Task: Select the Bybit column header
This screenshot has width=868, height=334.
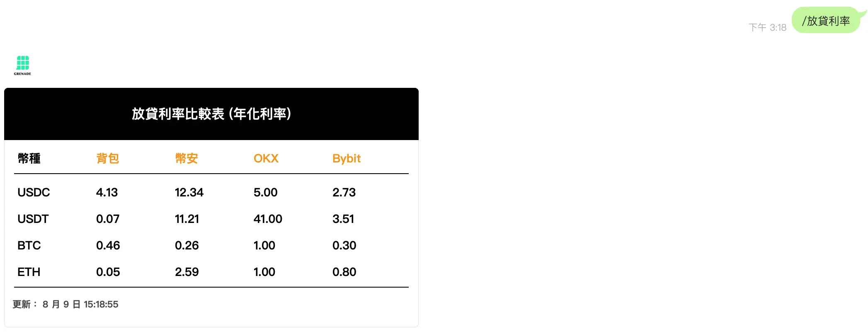Action: click(347, 159)
